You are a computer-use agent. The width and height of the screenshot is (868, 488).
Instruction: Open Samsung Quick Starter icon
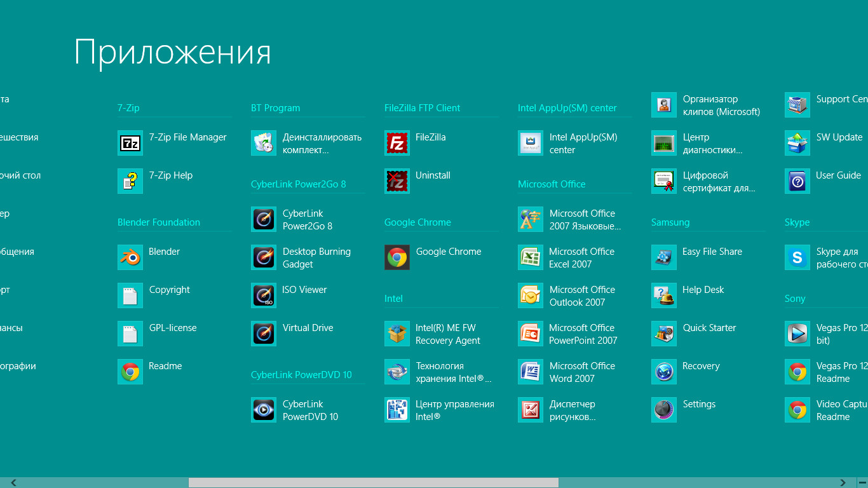click(x=664, y=334)
